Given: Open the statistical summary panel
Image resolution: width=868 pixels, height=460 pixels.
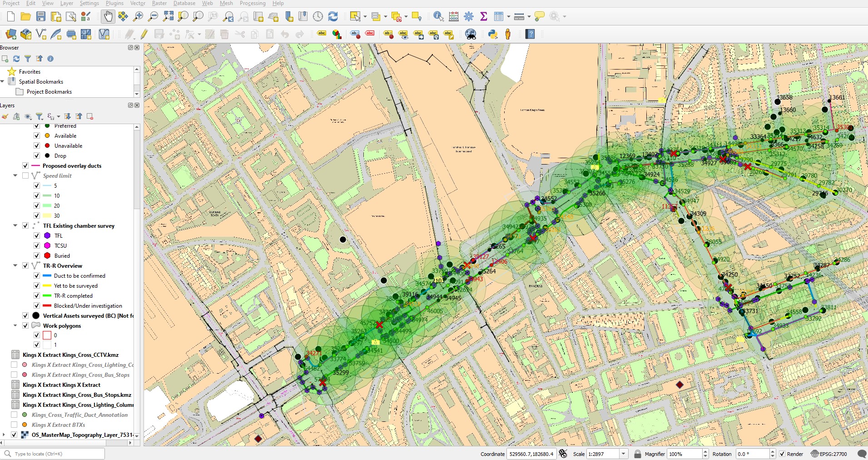Looking at the screenshot, I should coord(483,16).
